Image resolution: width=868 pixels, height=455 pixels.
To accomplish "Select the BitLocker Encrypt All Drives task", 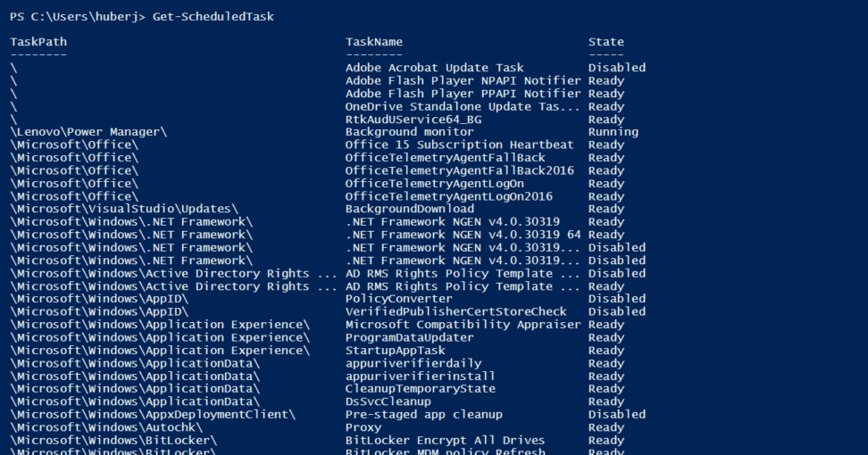I will 445,440.
